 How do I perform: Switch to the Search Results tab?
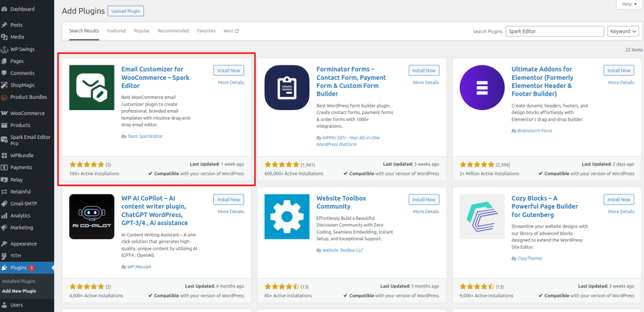coord(84,31)
